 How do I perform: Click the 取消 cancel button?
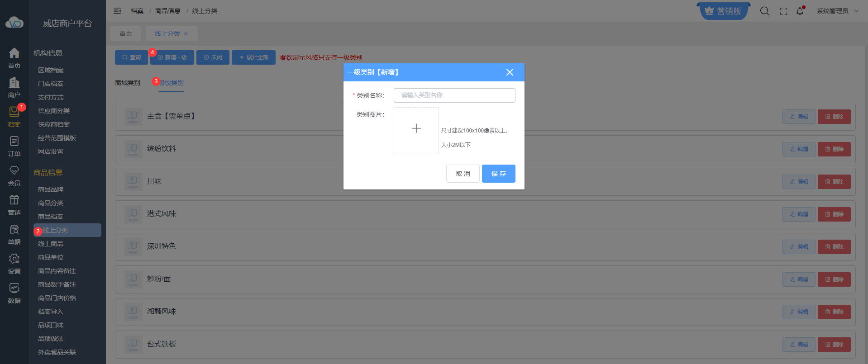click(x=463, y=174)
